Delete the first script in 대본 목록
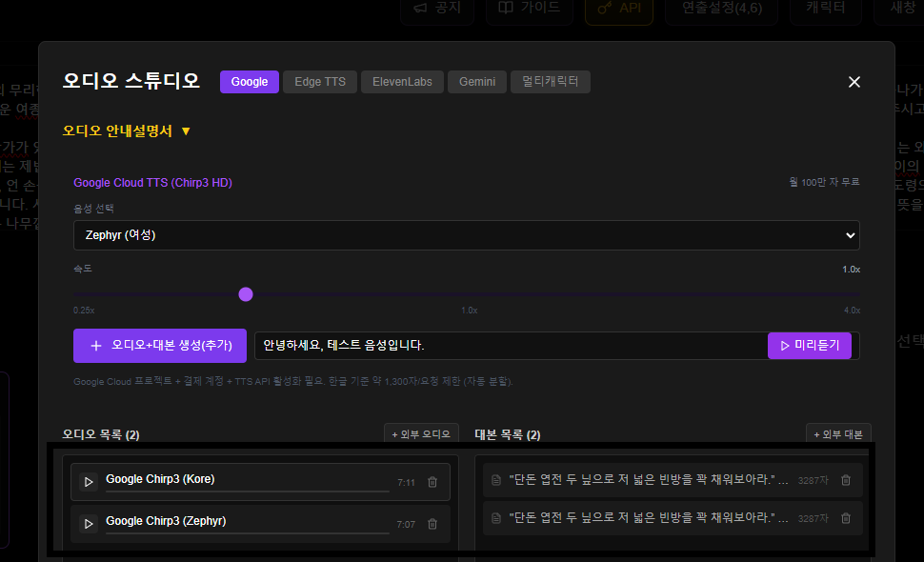 click(x=846, y=480)
